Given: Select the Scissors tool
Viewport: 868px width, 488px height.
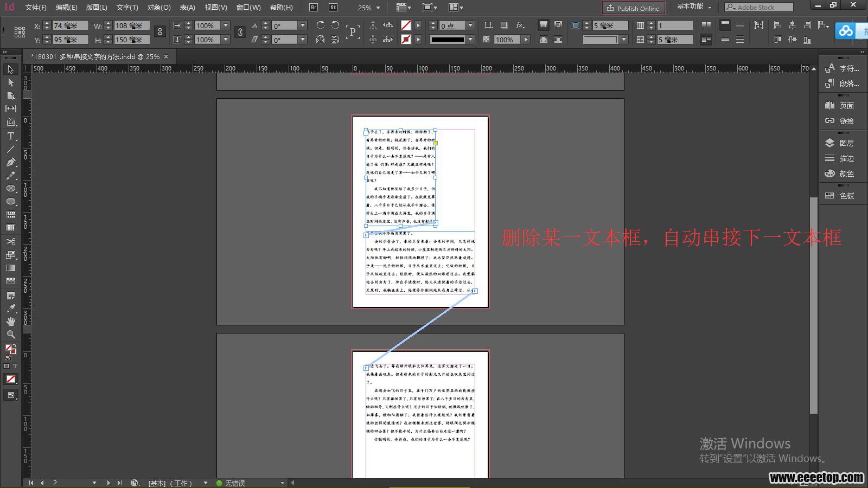Looking at the screenshot, I should click(10, 241).
